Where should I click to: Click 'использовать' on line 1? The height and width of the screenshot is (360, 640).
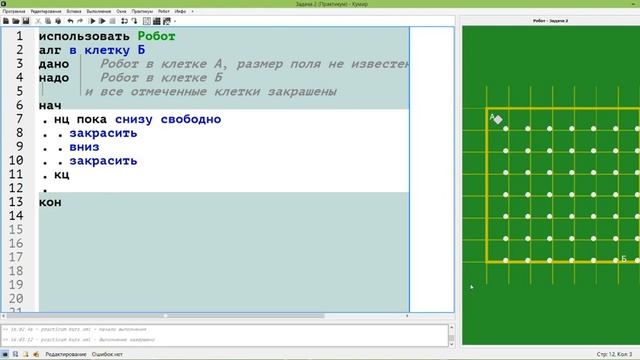tap(84, 36)
